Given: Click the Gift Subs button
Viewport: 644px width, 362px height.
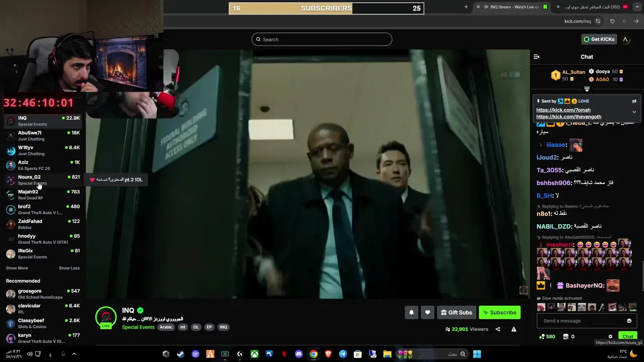Looking at the screenshot, I should pyautogui.click(x=456, y=313).
